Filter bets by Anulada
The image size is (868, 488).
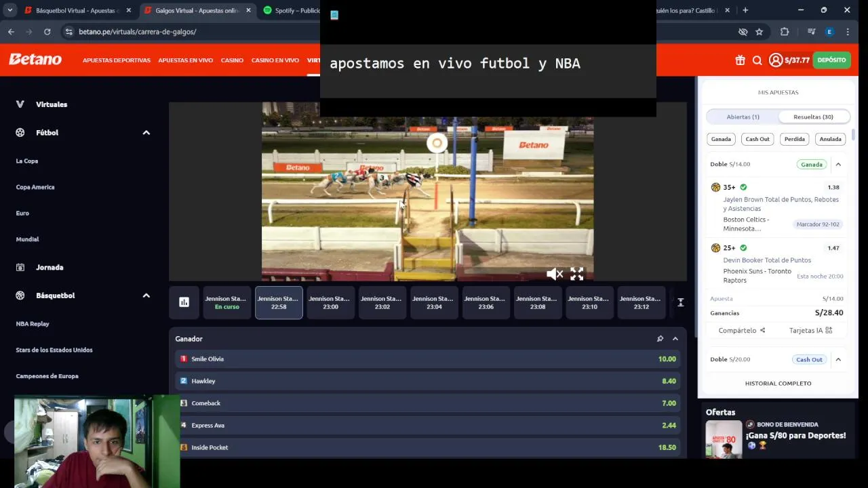tap(830, 139)
